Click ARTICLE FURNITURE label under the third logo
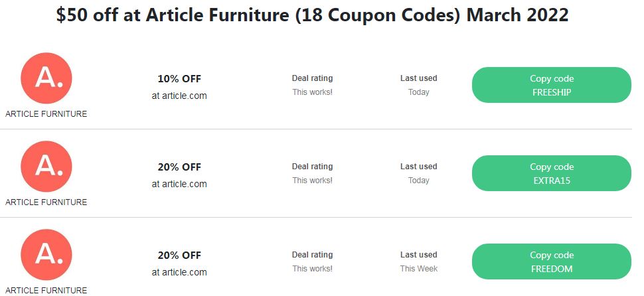The image size is (644, 296). tap(46, 290)
